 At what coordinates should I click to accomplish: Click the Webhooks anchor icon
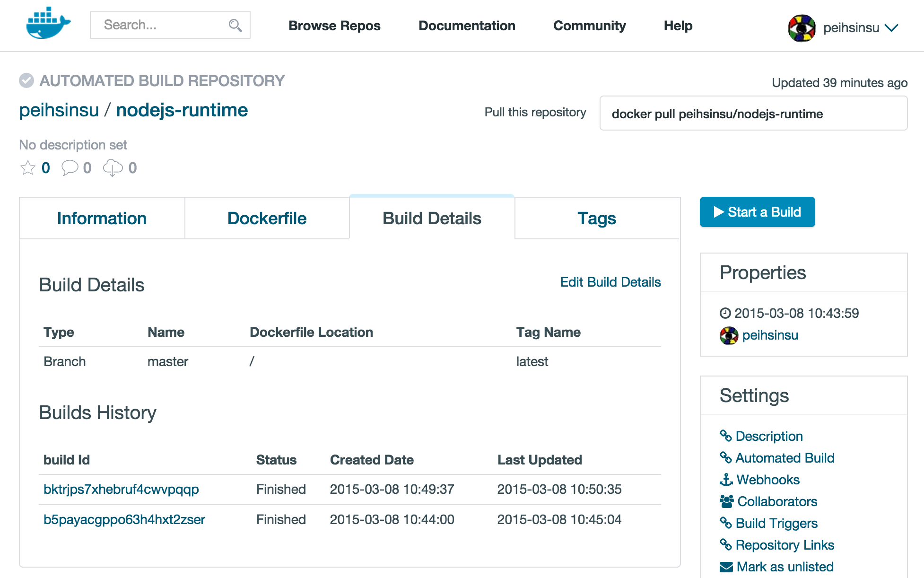pyautogui.click(x=726, y=480)
